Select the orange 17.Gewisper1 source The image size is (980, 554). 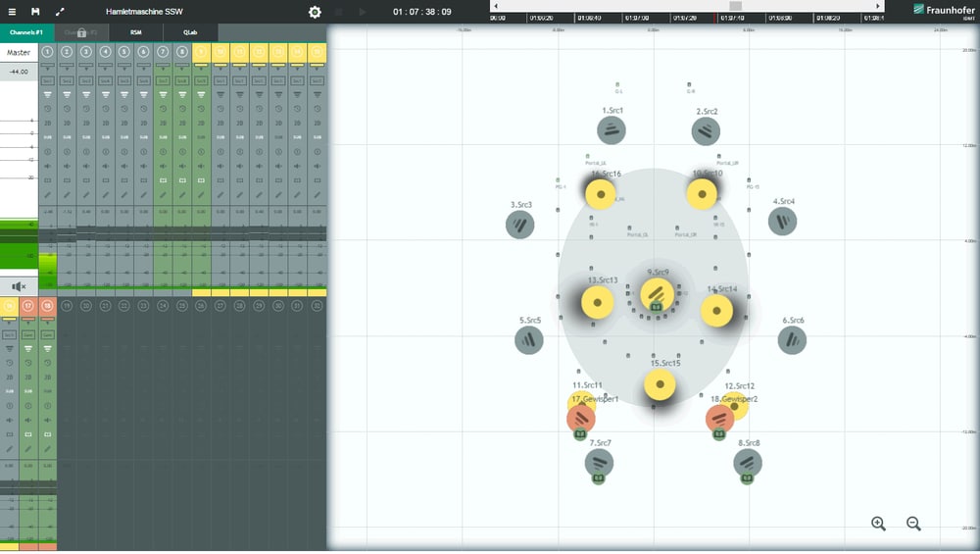pos(581,419)
